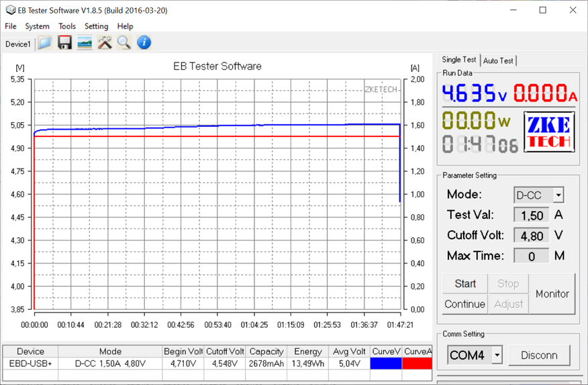The width and height of the screenshot is (588, 385).
Task: Click the Max Time input field
Action: tap(532, 256)
